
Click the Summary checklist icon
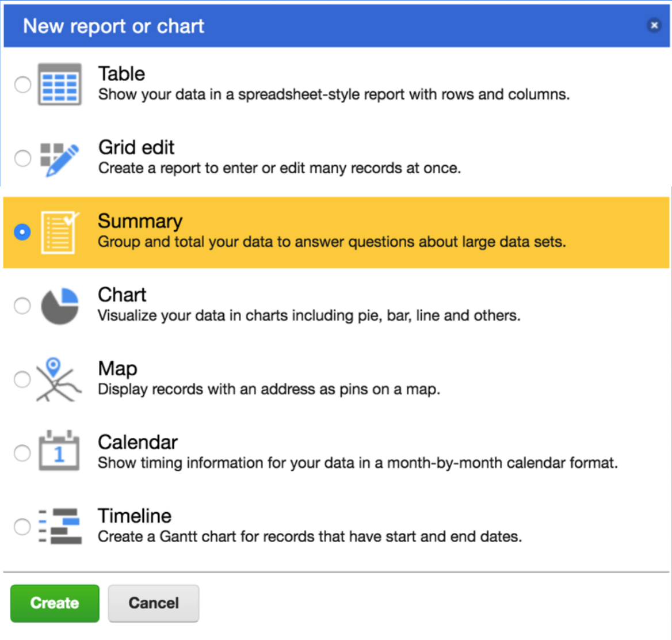[59, 232]
